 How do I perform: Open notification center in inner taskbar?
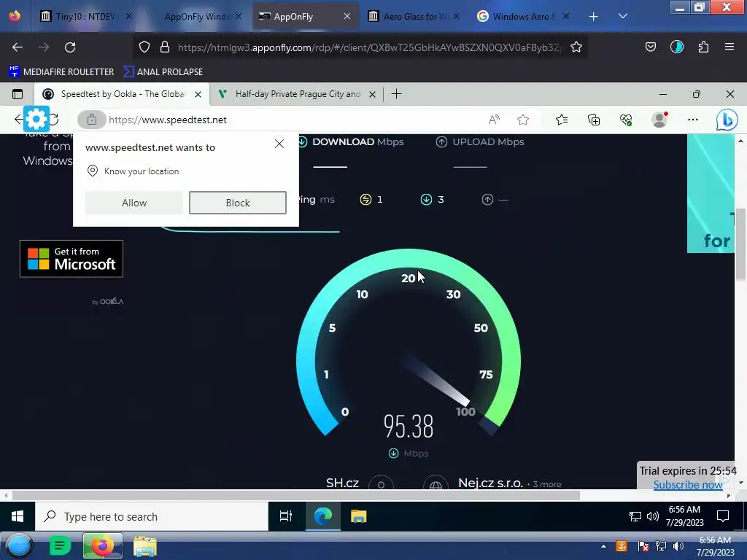(723, 516)
